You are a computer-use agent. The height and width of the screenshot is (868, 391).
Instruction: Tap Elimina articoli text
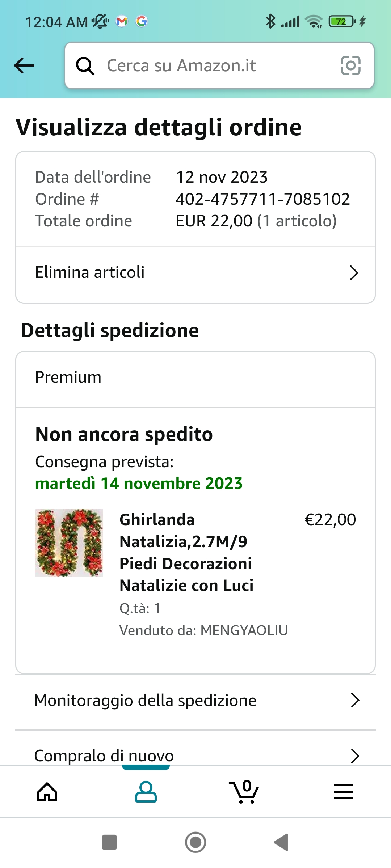point(90,272)
